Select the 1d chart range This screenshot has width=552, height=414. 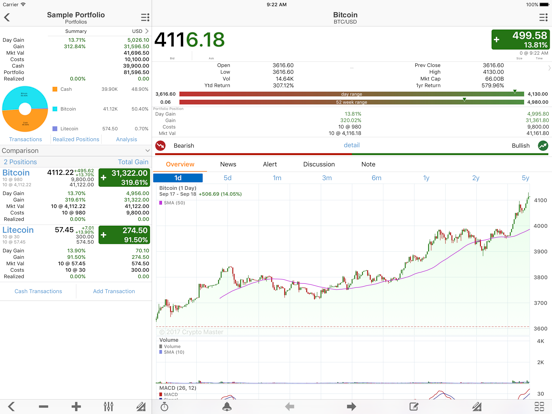click(x=178, y=178)
